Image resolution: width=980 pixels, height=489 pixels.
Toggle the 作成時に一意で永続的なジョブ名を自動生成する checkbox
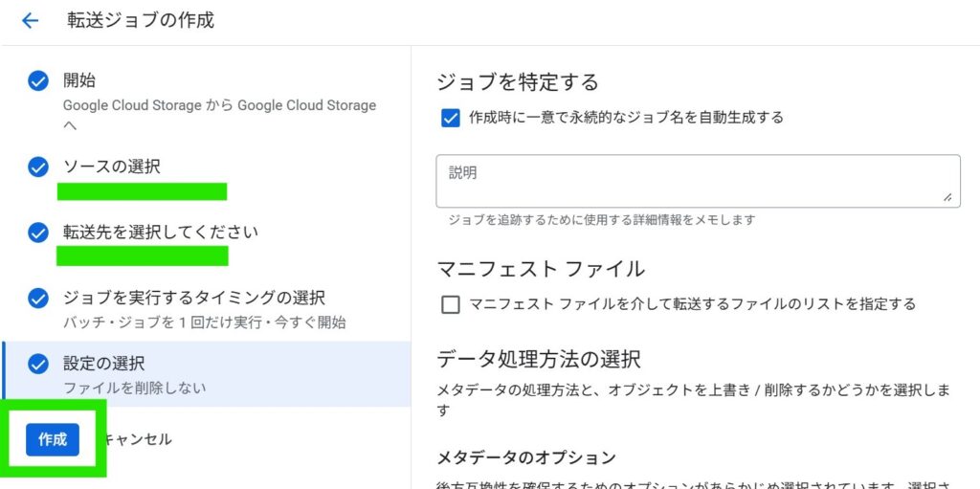pyautogui.click(x=451, y=118)
